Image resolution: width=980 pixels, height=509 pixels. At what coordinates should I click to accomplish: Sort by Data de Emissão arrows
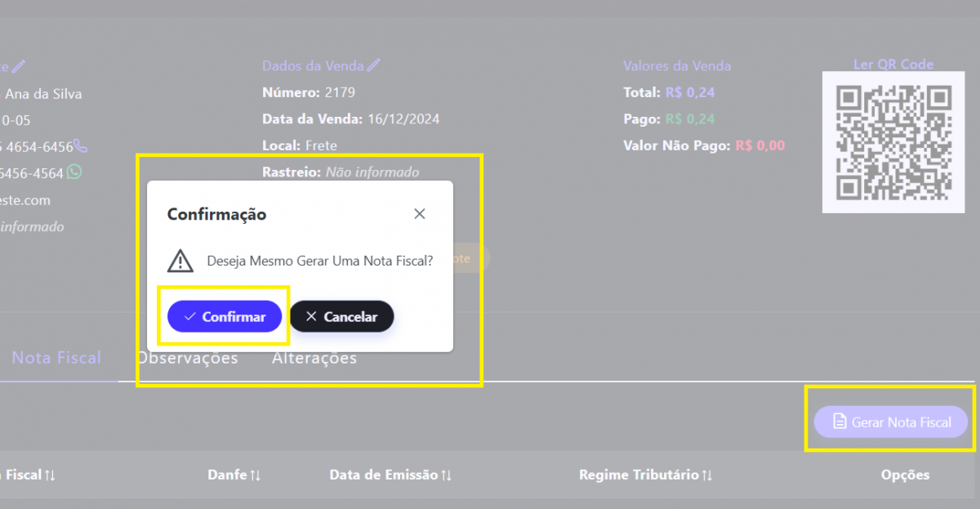pos(446,475)
